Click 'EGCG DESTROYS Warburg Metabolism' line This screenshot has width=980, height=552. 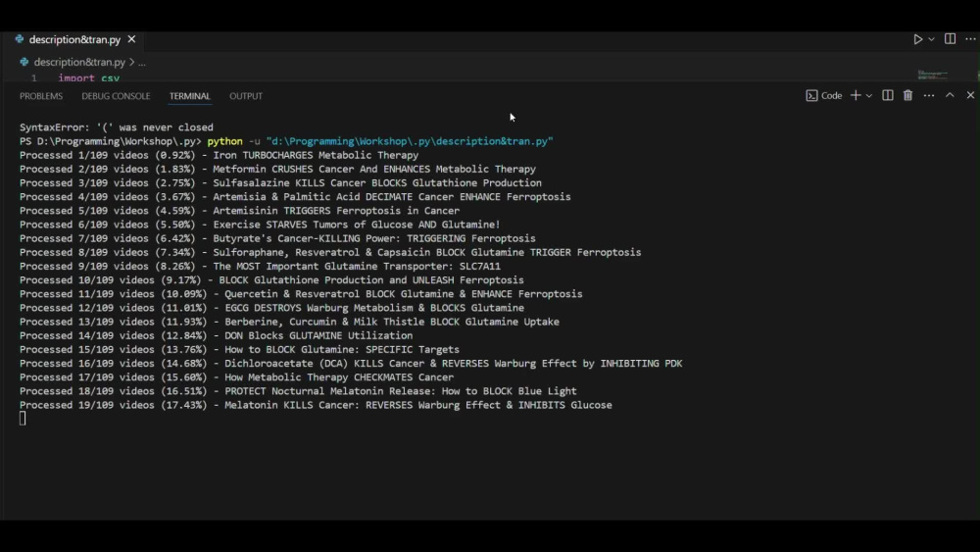271,308
